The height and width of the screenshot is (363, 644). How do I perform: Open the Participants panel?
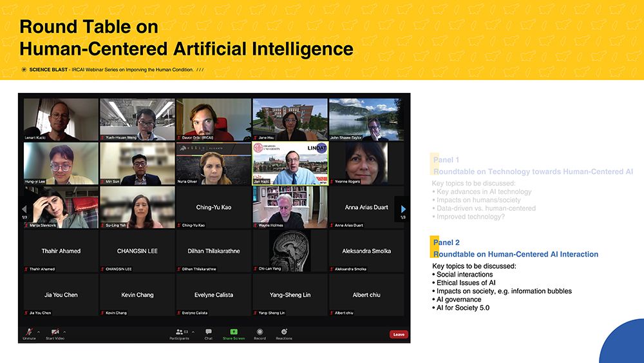pos(178,332)
